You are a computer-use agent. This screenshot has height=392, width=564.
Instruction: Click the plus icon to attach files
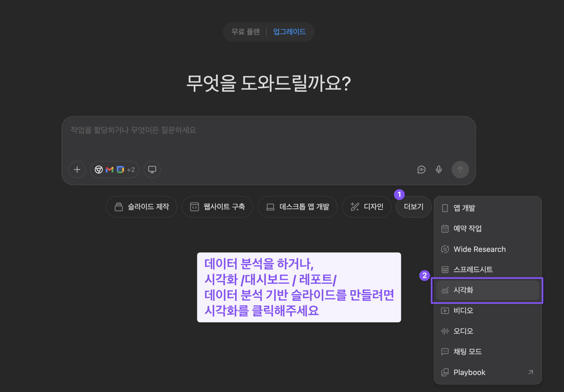pos(77,170)
